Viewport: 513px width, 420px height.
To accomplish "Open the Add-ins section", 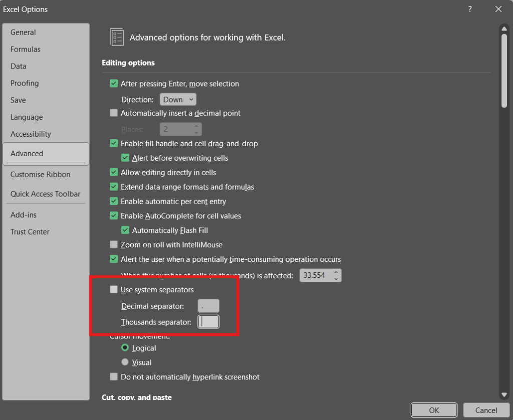I will pos(24,215).
